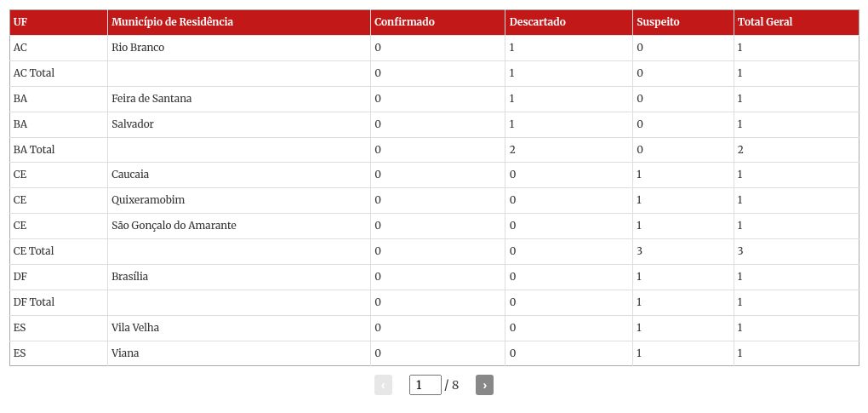
Task: Click the Viana municipality cell
Action: point(125,353)
